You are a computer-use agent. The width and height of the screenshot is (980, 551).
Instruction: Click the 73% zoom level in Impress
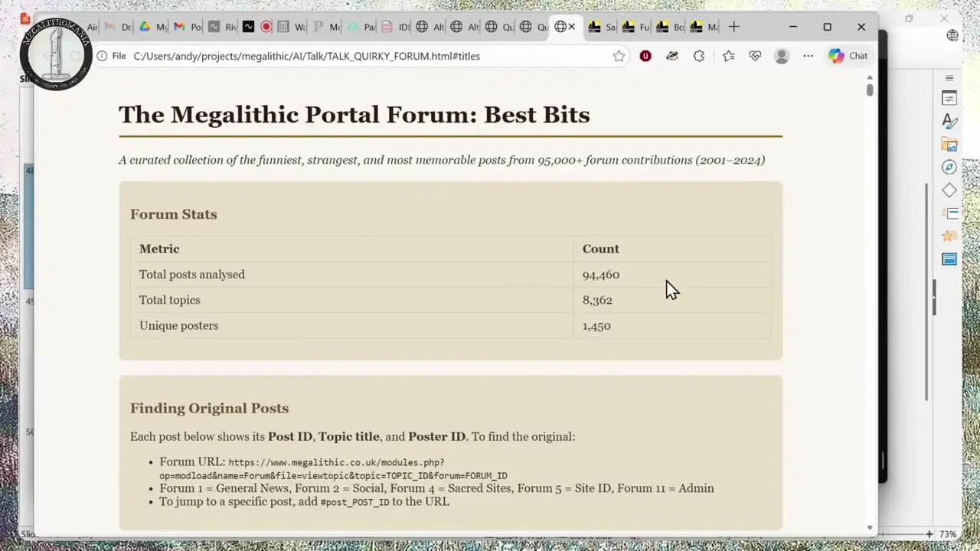pyautogui.click(x=948, y=534)
